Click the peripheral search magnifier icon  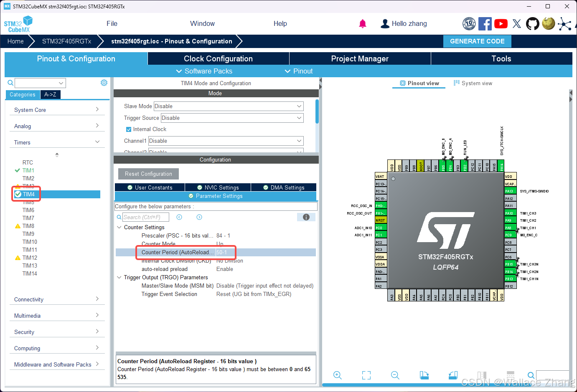[10, 83]
